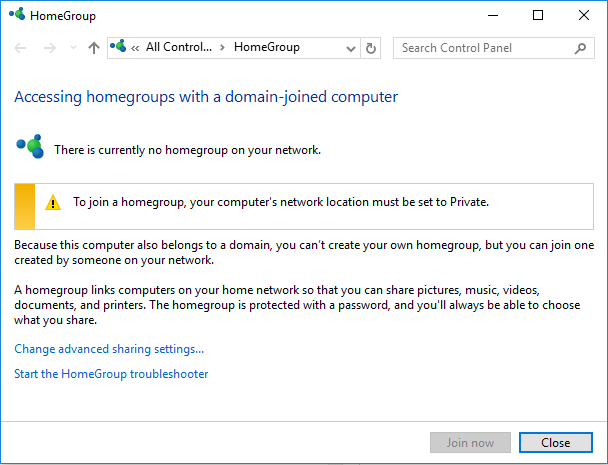Select the HomeGroup breadcrumb in the address bar
The image size is (608, 465).
[267, 47]
